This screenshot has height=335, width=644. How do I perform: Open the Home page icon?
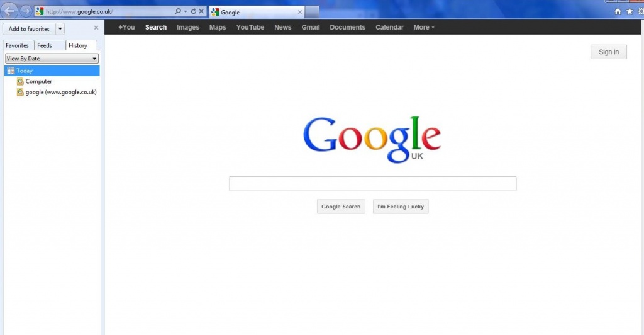click(x=618, y=11)
